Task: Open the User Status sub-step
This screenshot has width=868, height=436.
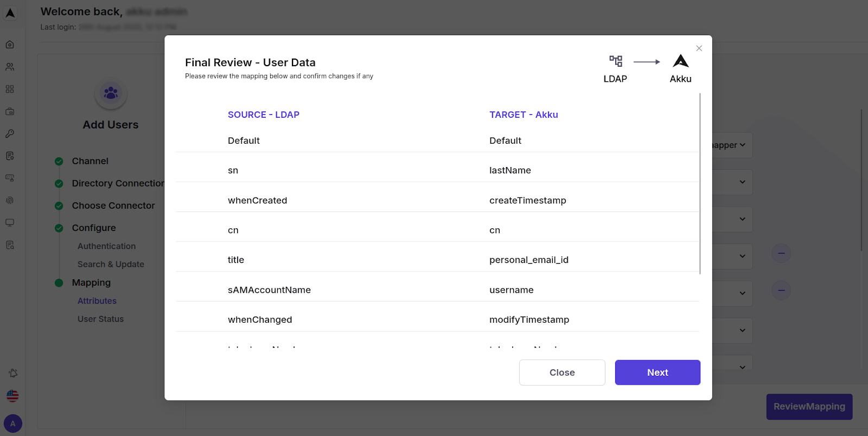Action: (x=100, y=319)
